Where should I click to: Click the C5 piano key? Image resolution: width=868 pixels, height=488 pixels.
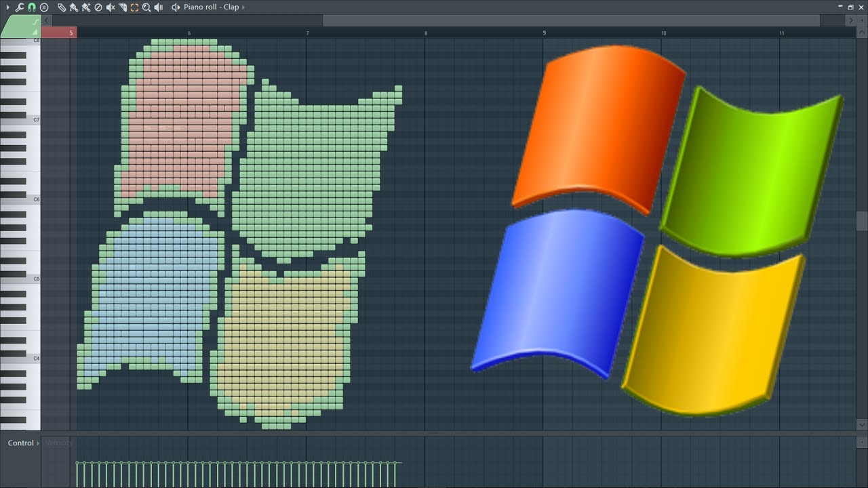pos(20,279)
